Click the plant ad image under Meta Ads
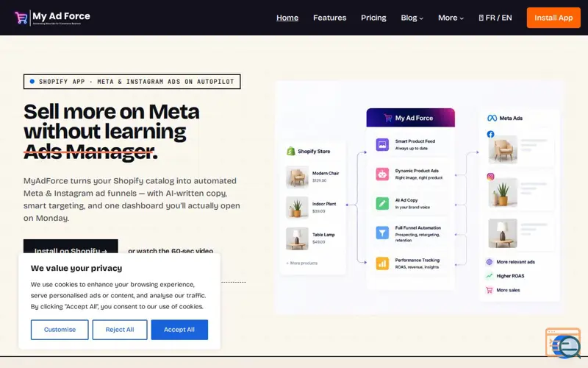The height and width of the screenshot is (368, 588). click(x=503, y=193)
